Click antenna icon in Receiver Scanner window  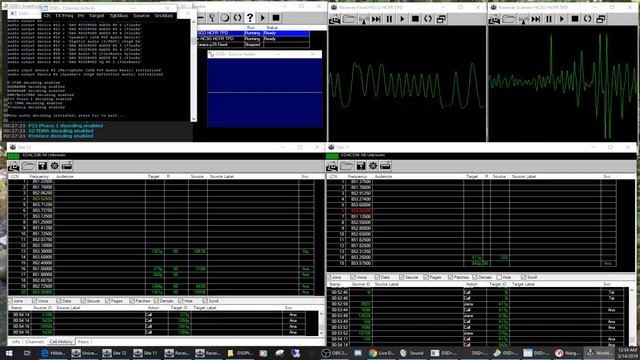pyautogui.click(x=523, y=19)
